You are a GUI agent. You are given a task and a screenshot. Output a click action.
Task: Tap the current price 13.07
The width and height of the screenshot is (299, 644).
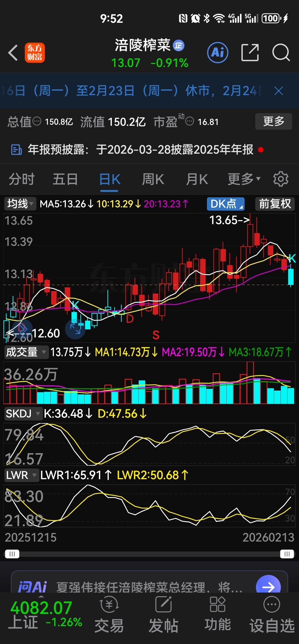click(x=126, y=63)
